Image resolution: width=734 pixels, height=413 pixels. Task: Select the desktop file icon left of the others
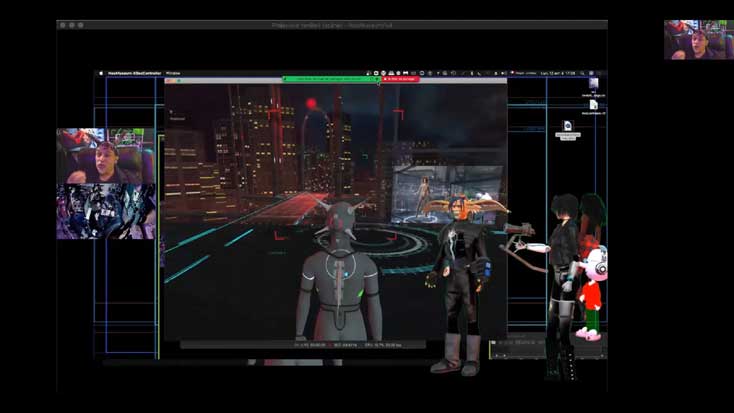pyautogui.click(x=567, y=126)
